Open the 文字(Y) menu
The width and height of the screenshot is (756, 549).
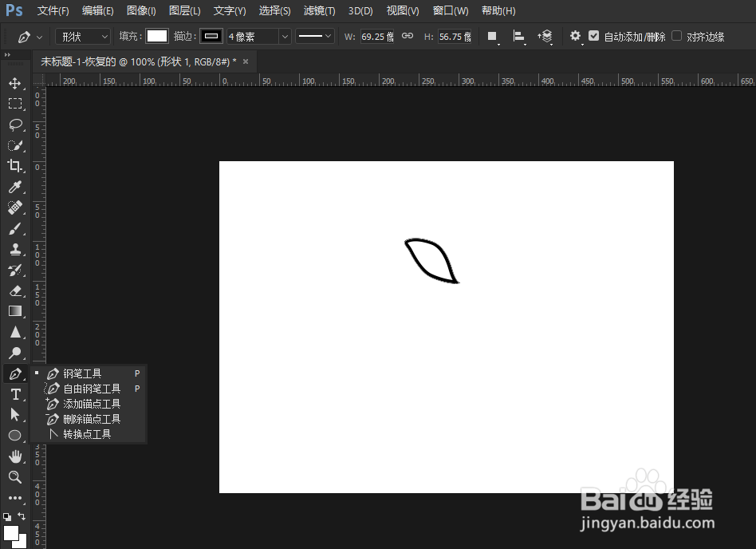tap(230, 10)
